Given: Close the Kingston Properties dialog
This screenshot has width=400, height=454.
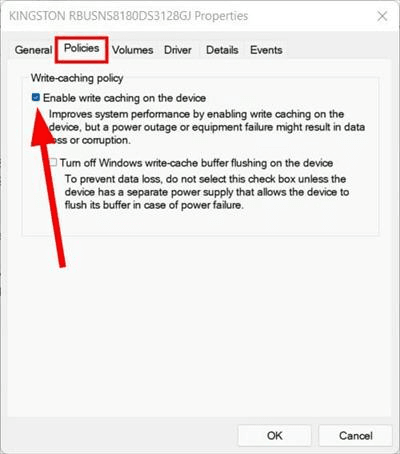Looking at the screenshot, I should pyautogui.click(x=382, y=16).
